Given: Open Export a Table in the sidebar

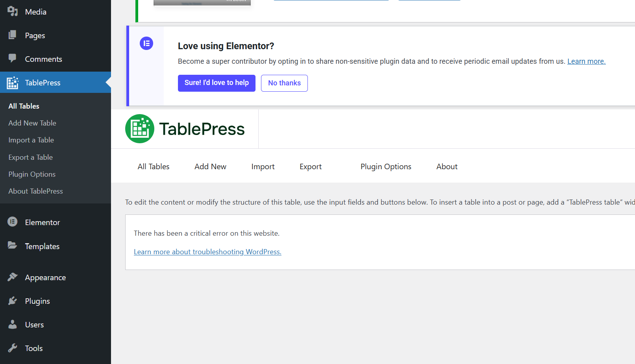Looking at the screenshot, I should click(31, 157).
